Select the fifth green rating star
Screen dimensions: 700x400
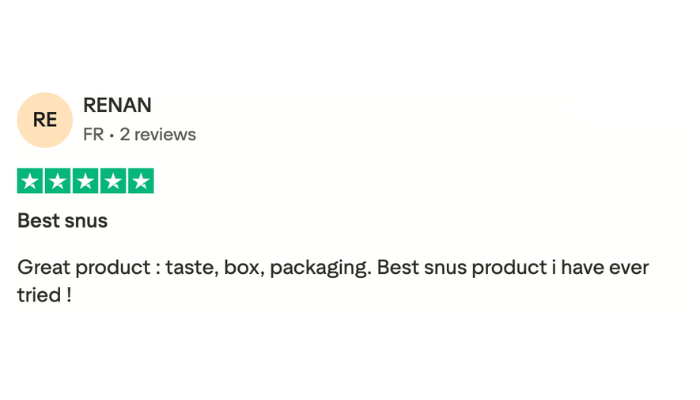[141, 181]
